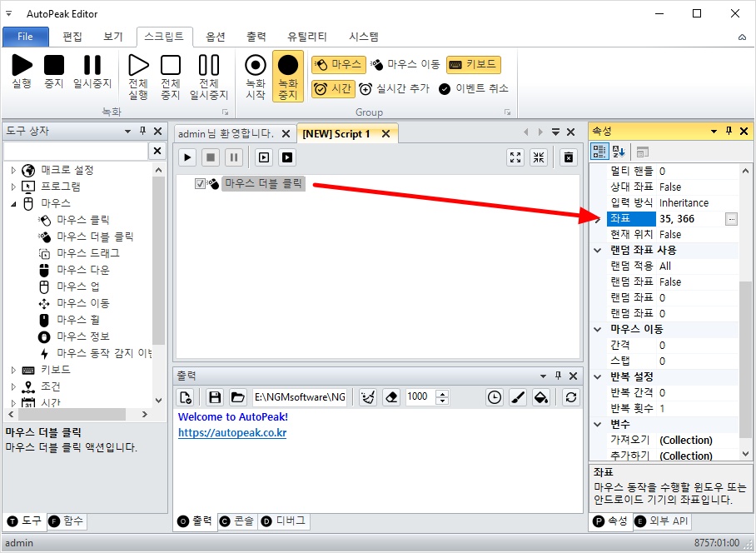
Task: Click eraser icon in 출력 toolbar
Action: pyautogui.click(x=391, y=397)
